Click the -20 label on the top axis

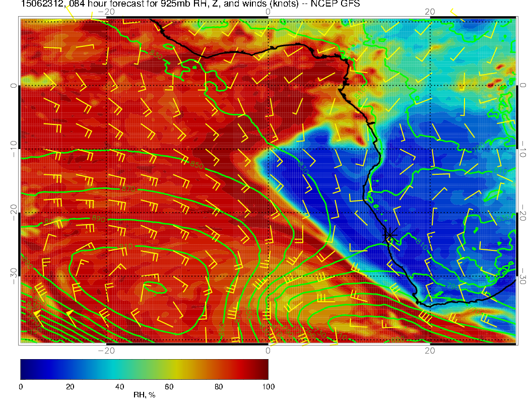pos(106,12)
